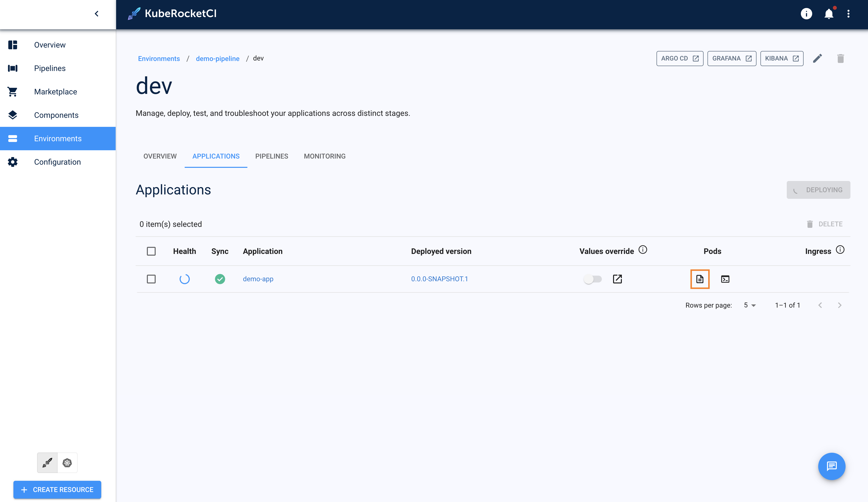Viewport: 868px width, 502px height.
Task: Click the demo-app application link
Action: [x=257, y=279]
